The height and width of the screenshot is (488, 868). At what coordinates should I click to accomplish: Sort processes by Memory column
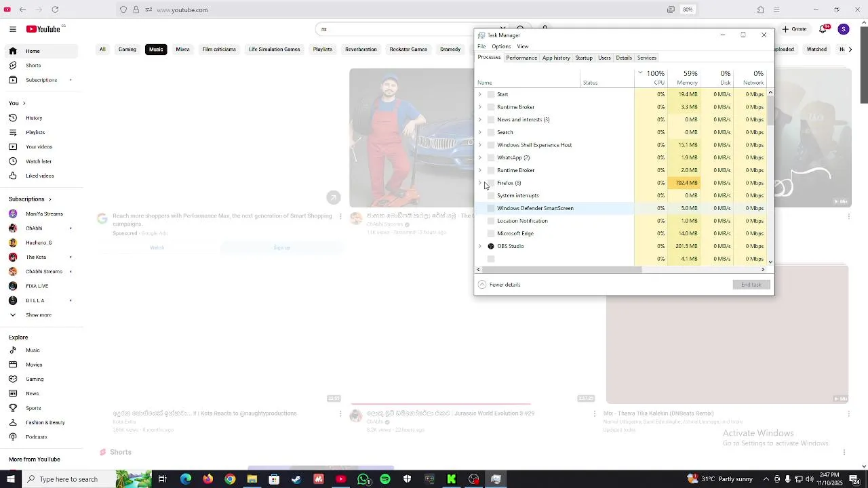(684, 77)
